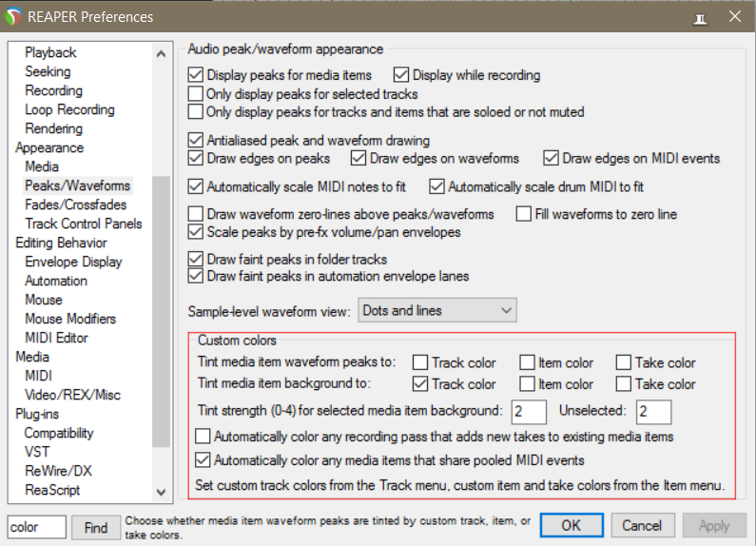Click the category list scroll up arrow
Viewport: 756px width, 546px height.
(161, 53)
